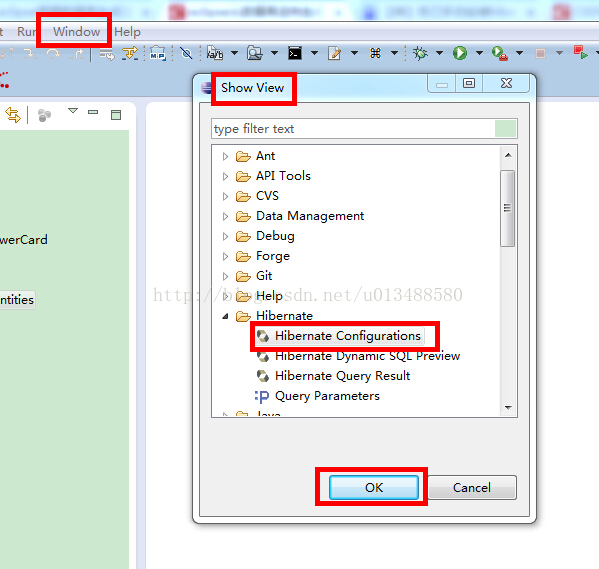
Task: Click the vertical scrollbar thumb in view list
Action: click(507, 208)
